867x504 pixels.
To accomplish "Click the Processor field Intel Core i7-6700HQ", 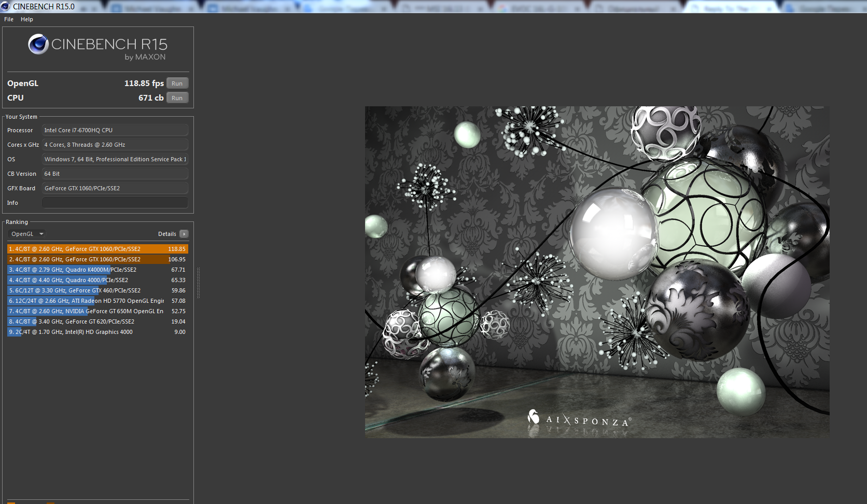I will (x=115, y=130).
